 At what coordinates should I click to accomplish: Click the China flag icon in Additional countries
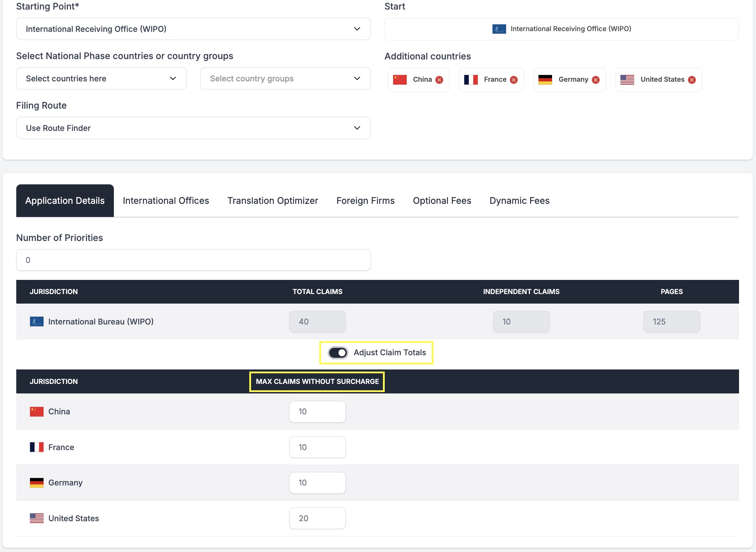click(x=400, y=80)
